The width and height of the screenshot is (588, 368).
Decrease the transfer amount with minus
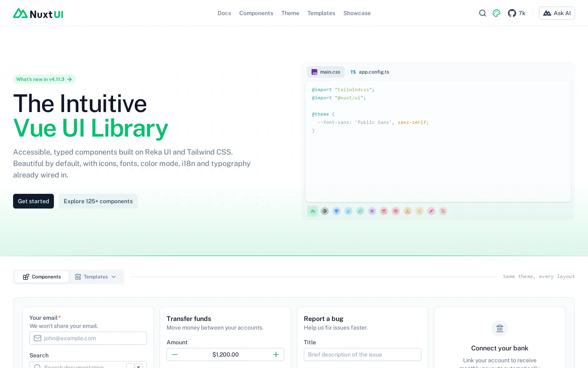[x=175, y=355]
